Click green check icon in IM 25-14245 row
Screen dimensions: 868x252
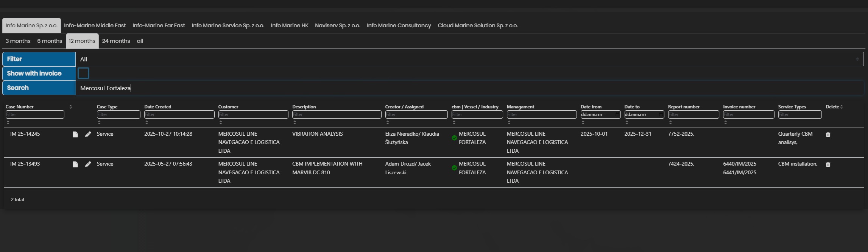coord(454,138)
